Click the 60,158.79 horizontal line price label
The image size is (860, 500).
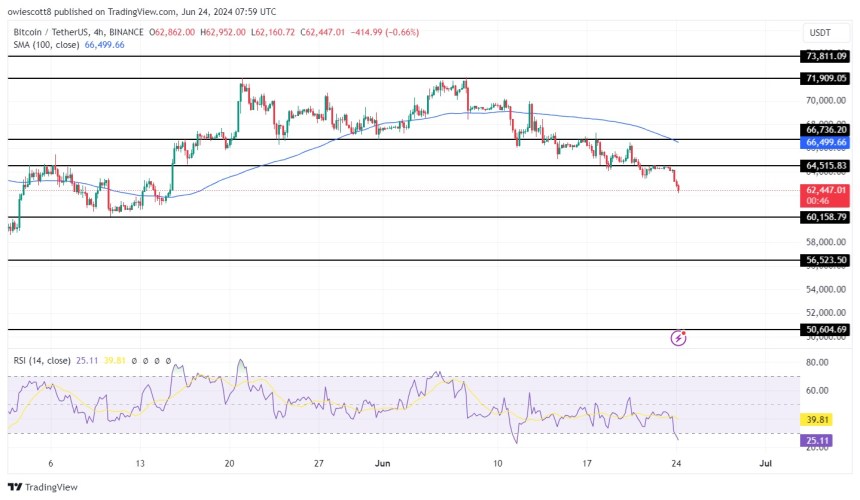pos(825,217)
